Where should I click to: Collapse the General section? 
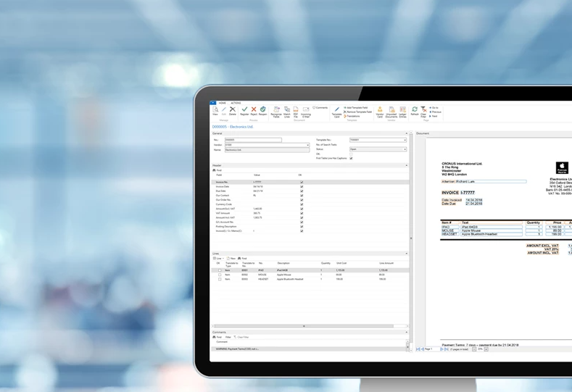(x=407, y=133)
